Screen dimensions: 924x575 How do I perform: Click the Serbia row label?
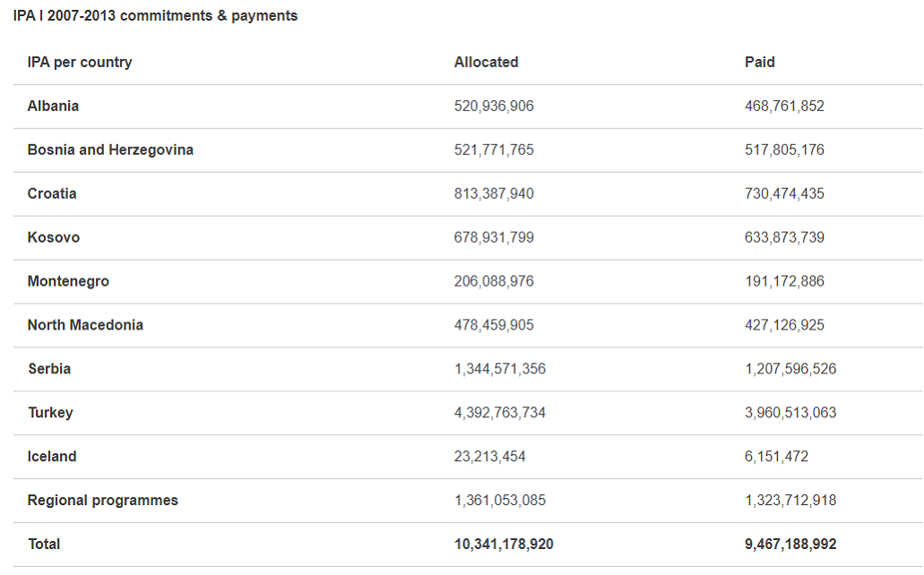coord(49,369)
